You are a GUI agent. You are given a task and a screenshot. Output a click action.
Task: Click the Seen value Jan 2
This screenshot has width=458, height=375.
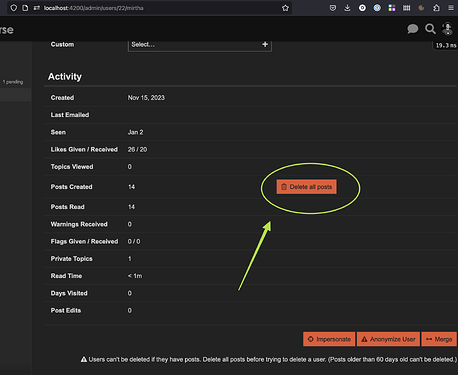pos(135,132)
